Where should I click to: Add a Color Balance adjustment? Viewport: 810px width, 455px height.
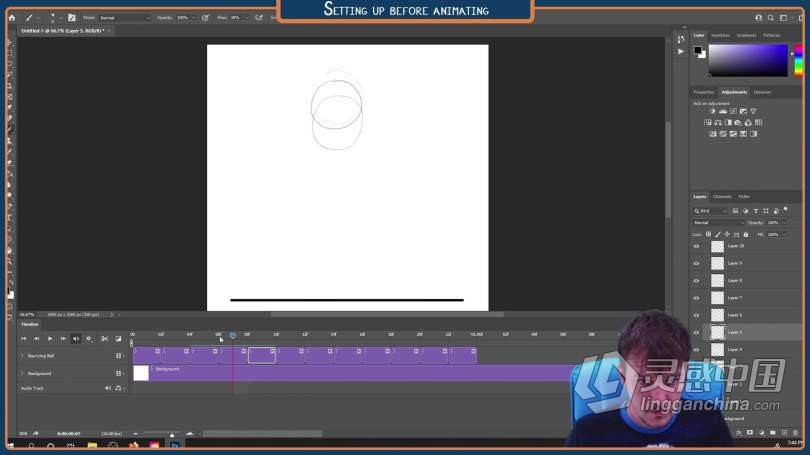(x=718, y=123)
